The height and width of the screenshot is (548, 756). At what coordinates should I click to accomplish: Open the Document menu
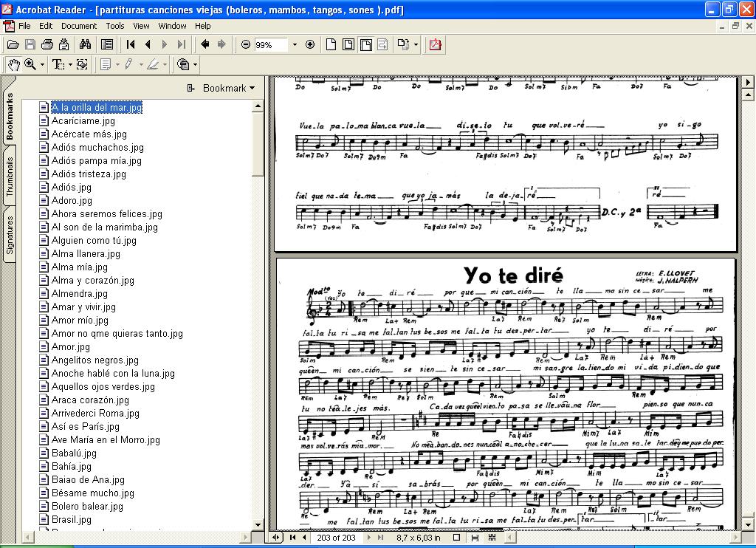(x=79, y=26)
